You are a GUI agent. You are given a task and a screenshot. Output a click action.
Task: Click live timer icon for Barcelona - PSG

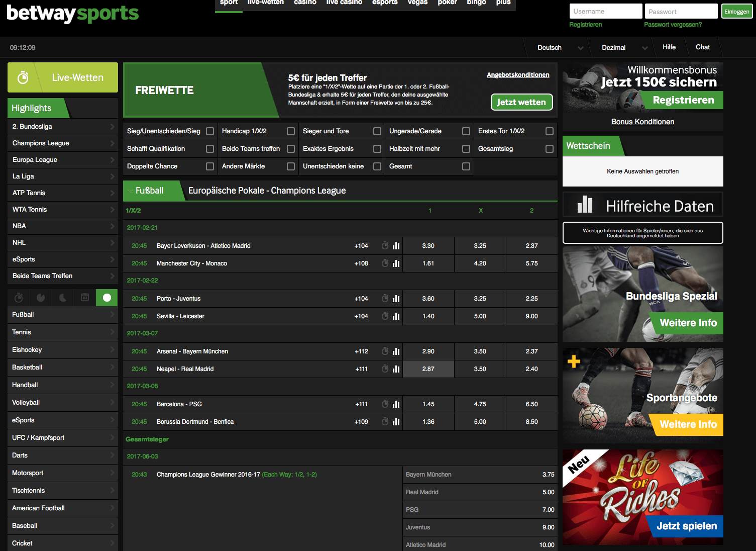[385, 404]
